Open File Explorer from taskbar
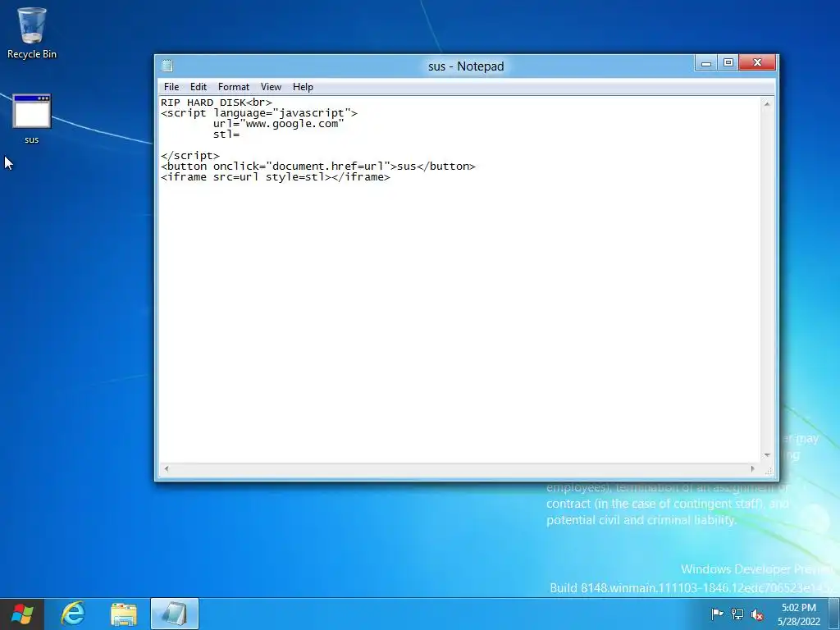Viewport: 840px width, 630px height. (124, 614)
